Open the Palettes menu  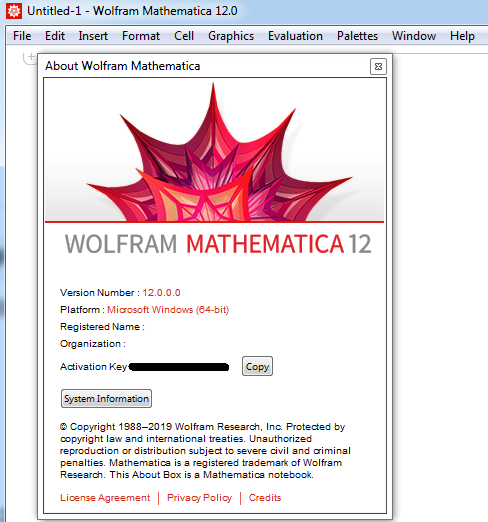[x=357, y=36]
